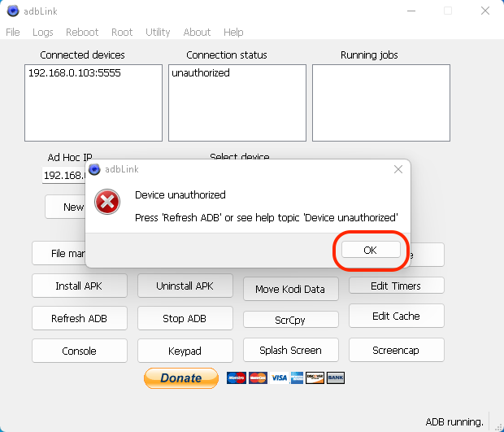This screenshot has height=432, width=504.
Task: Minimize the adbLink main window
Action: click(x=411, y=11)
